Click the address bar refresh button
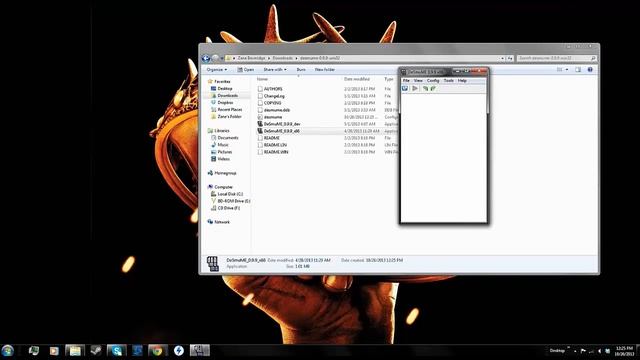This screenshot has height=360, width=640. [x=510, y=58]
